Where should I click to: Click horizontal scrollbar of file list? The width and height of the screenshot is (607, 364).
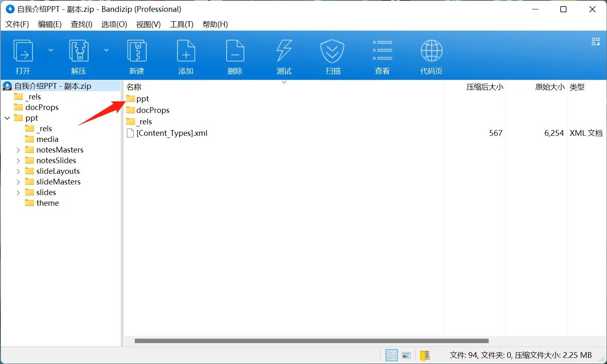point(311,341)
